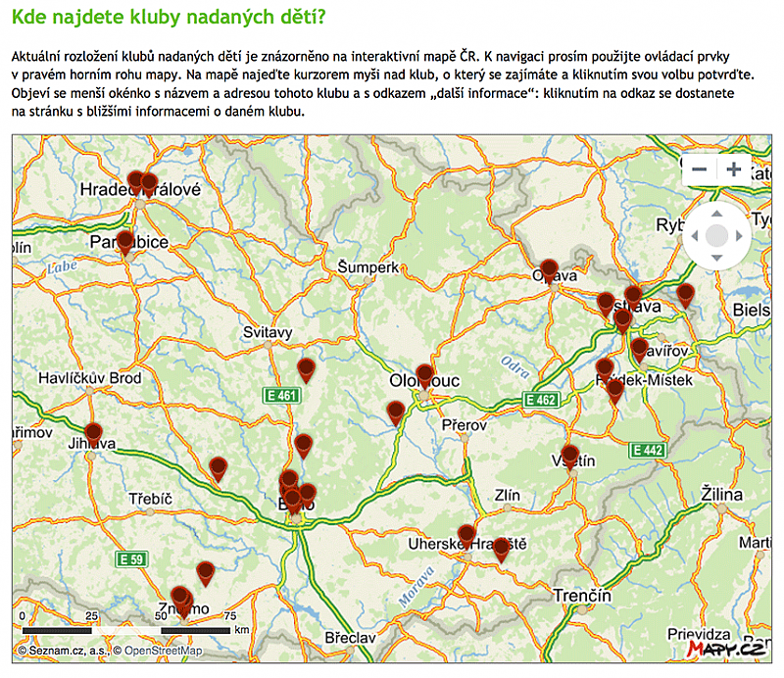
Task: Select the marker east of Uherské Hradiště
Action: [x=501, y=548]
